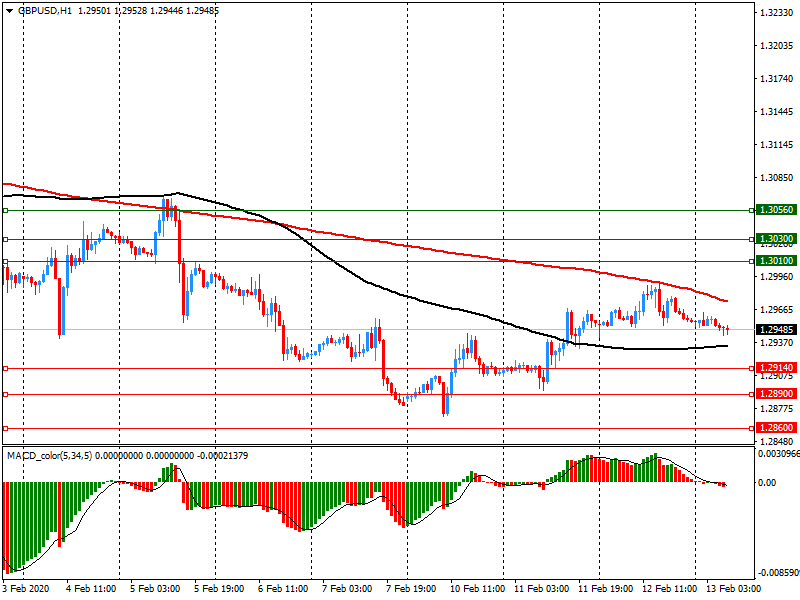This screenshot has width=800, height=600.
Task: Click the 1.29665 price scale label
Action: click(777, 310)
